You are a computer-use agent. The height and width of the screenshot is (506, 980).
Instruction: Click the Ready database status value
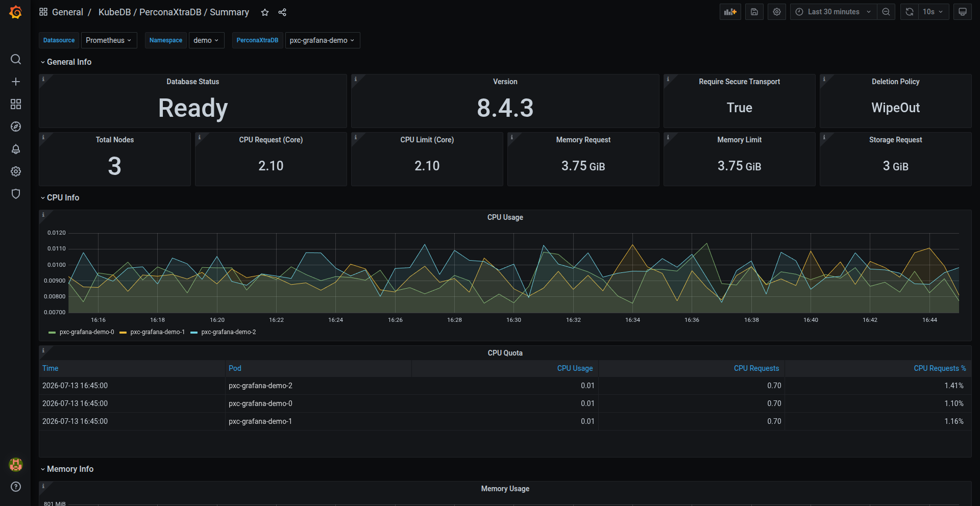click(x=193, y=108)
